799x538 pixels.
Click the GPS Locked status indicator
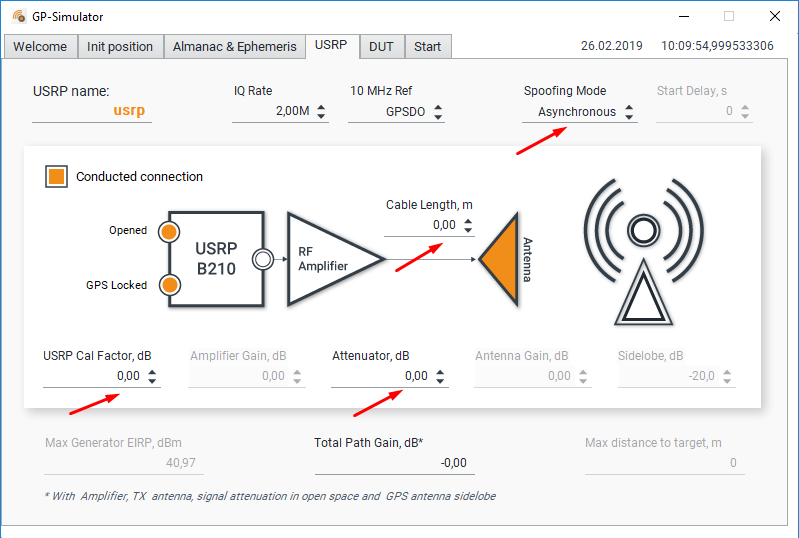(x=169, y=285)
